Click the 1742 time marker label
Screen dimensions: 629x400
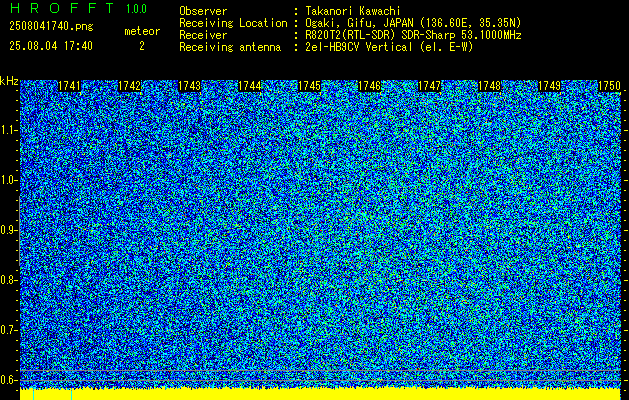click(x=130, y=86)
